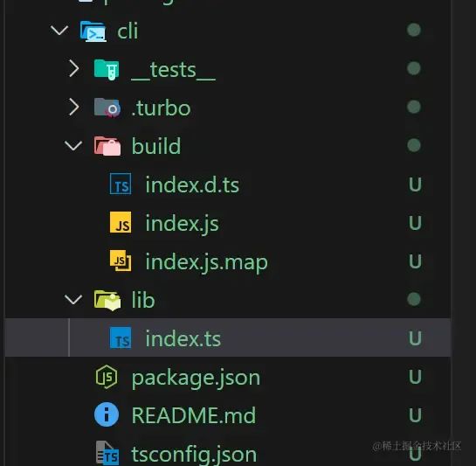
Task: Select the index.js.map file name
Action: pyautogui.click(x=206, y=262)
